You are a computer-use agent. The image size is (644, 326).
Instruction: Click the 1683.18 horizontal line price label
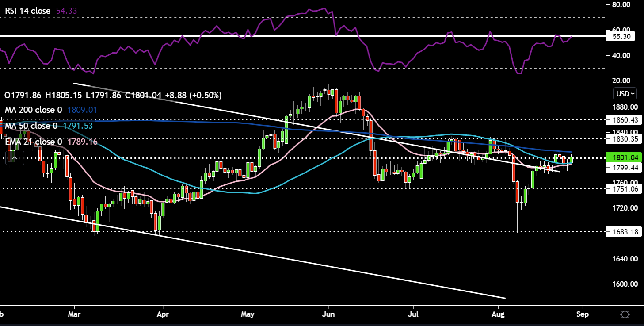point(624,231)
